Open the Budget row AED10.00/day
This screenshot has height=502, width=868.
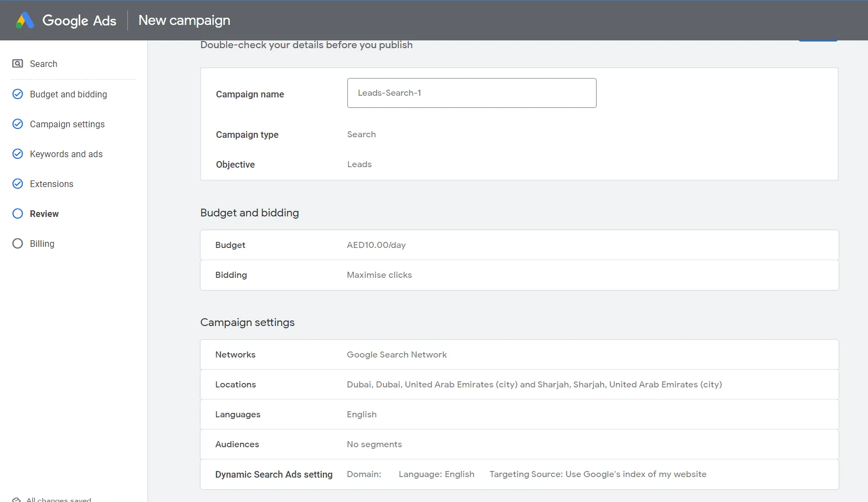click(x=520, y=245)
